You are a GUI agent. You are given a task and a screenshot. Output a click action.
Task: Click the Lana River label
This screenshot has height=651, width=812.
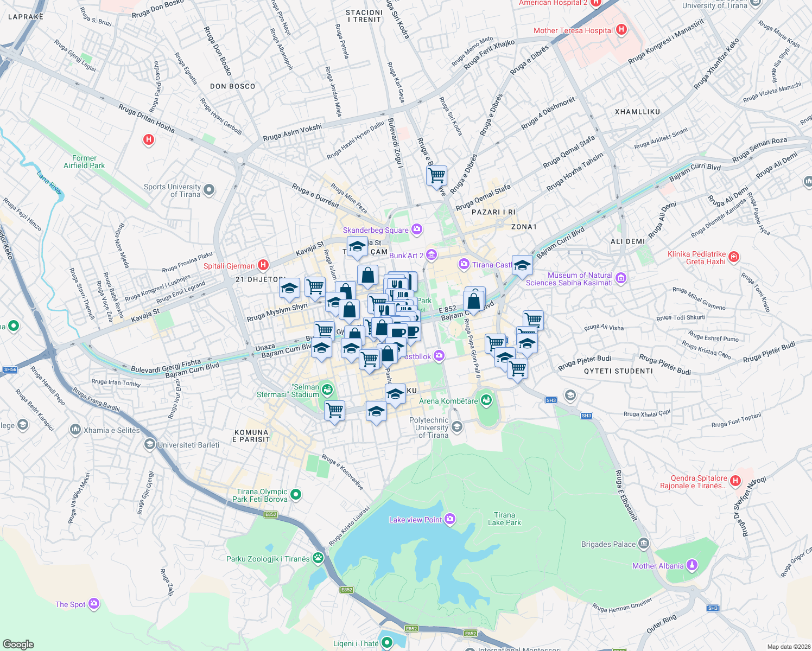coord(49,182)
